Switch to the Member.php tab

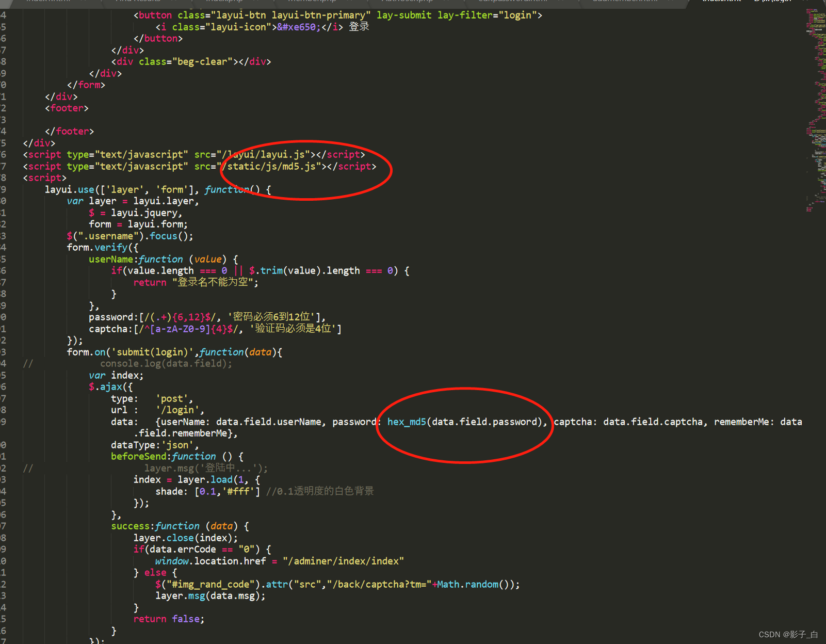(312, 2)
